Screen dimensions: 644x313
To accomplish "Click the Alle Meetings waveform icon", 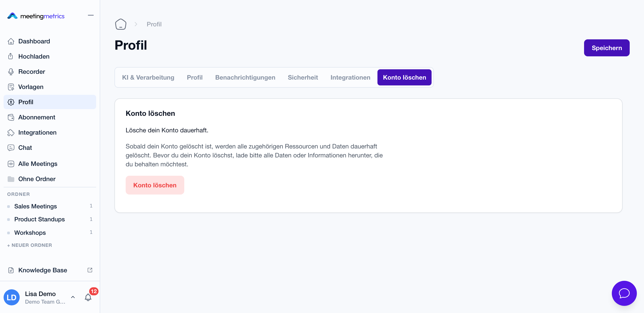I will 11,164.
